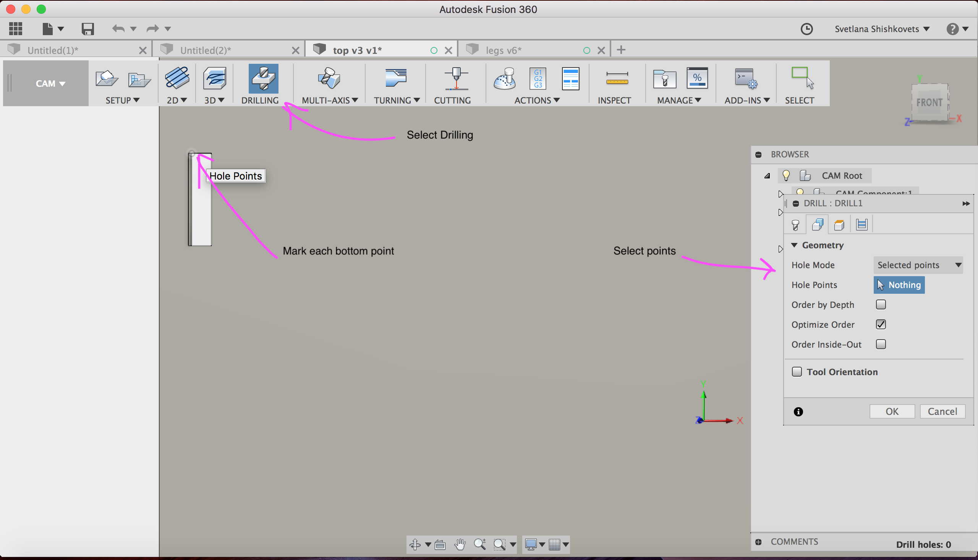Click the Undo arrow
978x560 pixels.
point(118,29)
